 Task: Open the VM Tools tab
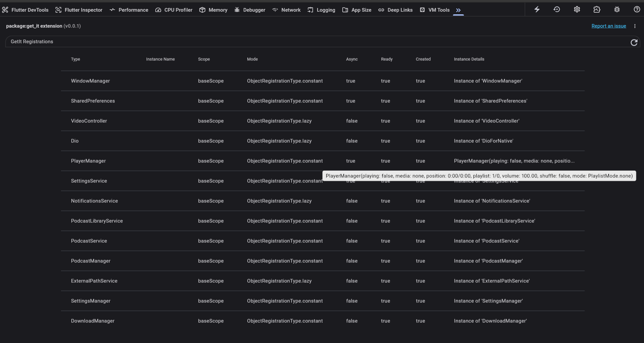tap(435, 10)
